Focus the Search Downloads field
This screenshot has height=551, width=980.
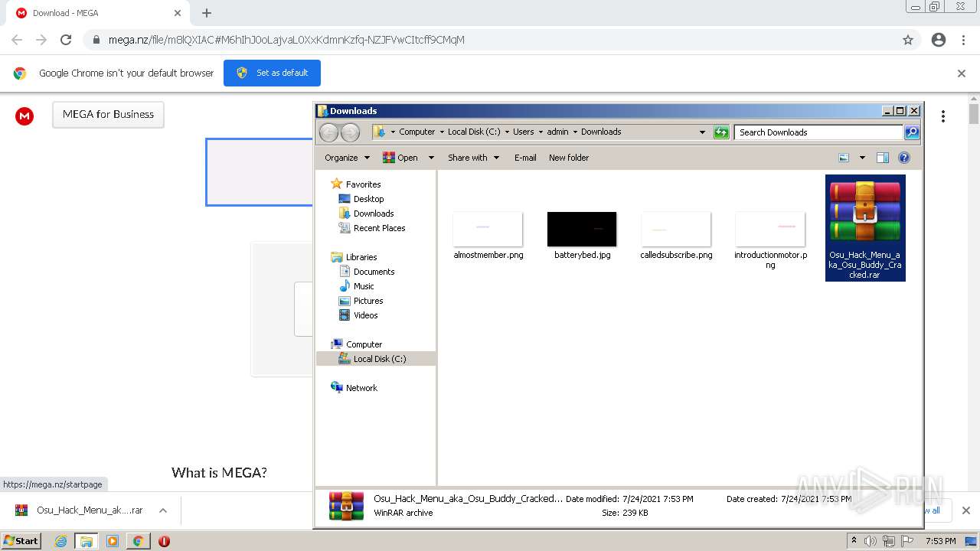818,132
